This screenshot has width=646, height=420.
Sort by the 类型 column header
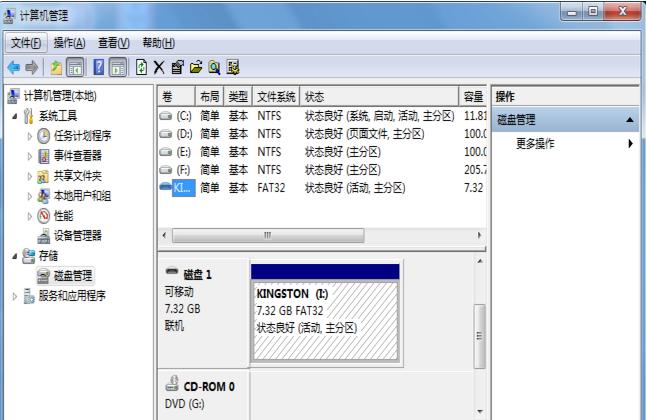pos(238,97)
